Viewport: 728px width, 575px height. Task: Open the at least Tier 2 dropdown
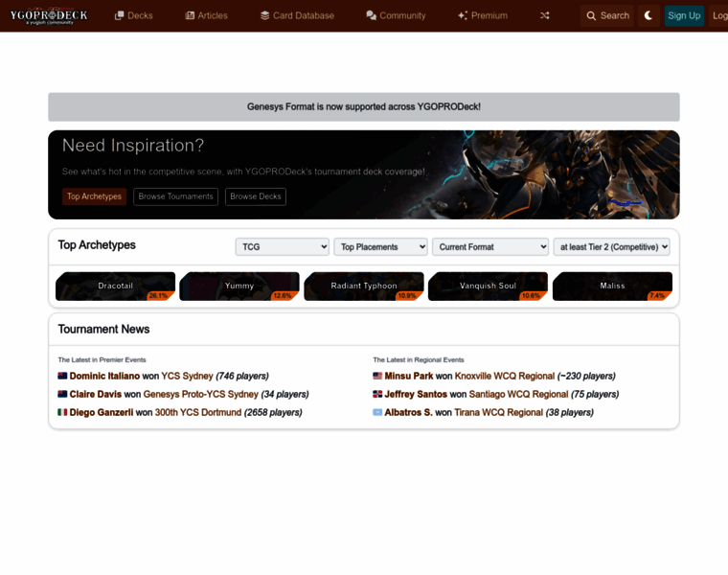point(611,247)
